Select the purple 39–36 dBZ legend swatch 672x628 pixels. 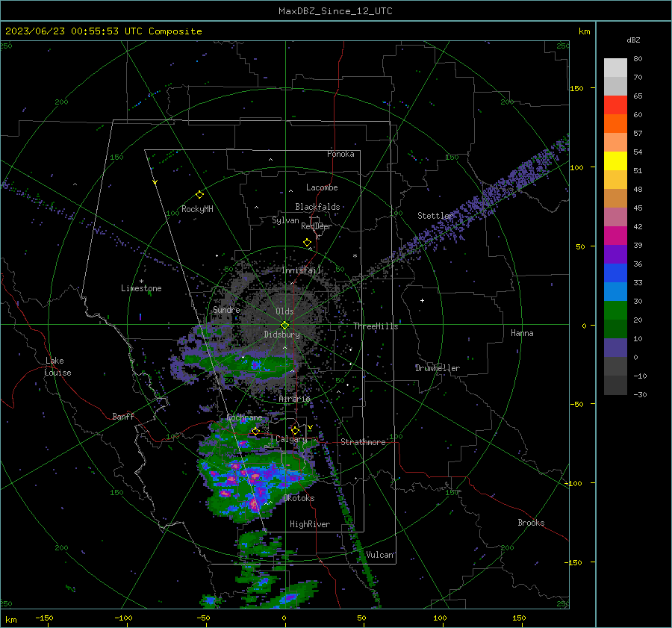coord(615,255)
